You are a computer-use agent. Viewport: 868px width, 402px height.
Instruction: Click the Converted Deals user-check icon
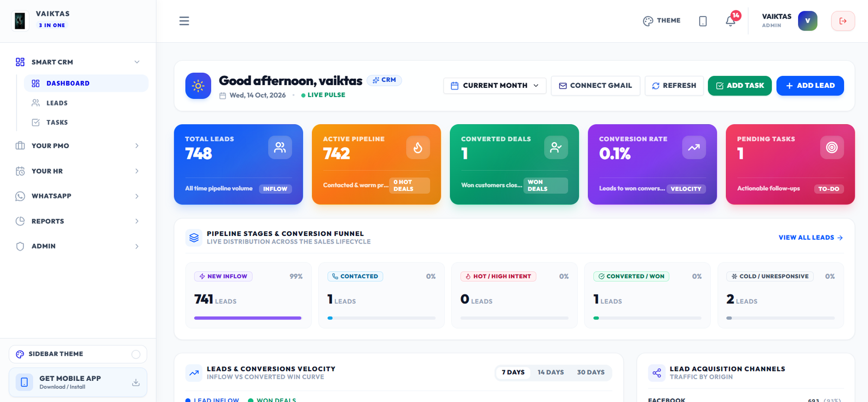click(x=556, y=147)
